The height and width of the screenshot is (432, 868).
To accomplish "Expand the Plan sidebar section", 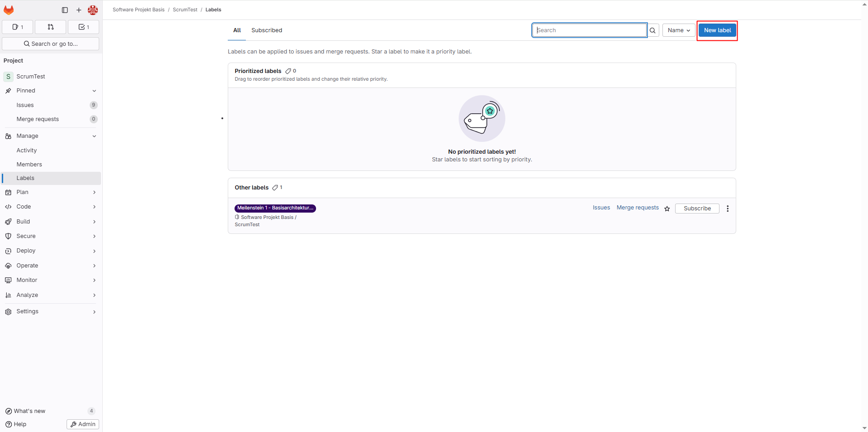I will tap(51, 192).
